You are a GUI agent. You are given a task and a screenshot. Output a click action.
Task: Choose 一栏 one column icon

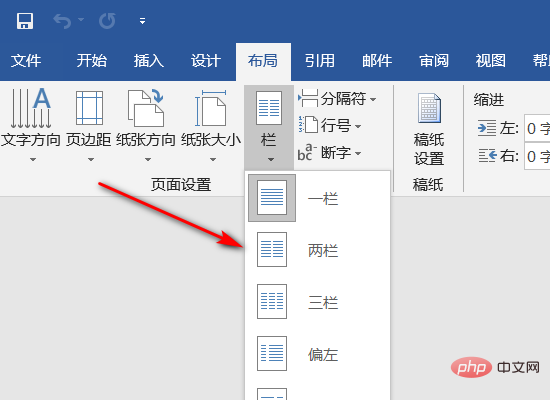click(272, 198)
